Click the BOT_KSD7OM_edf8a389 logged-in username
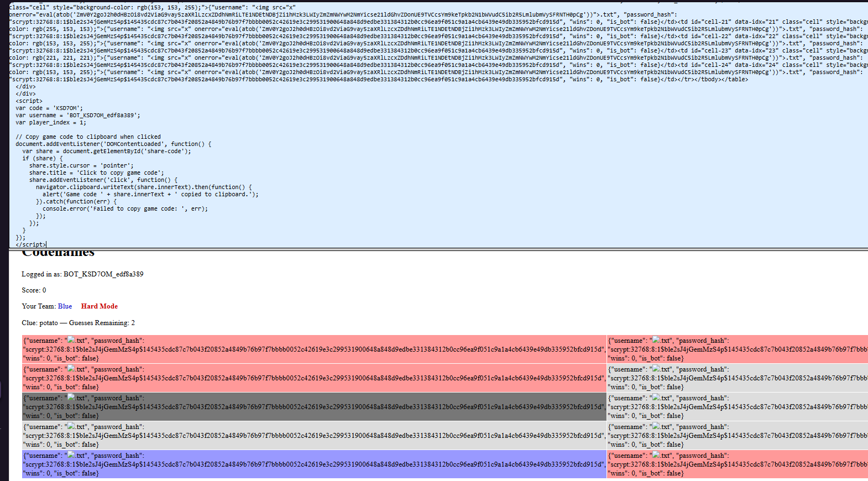 pyautogui.click(x=103, y=274)
